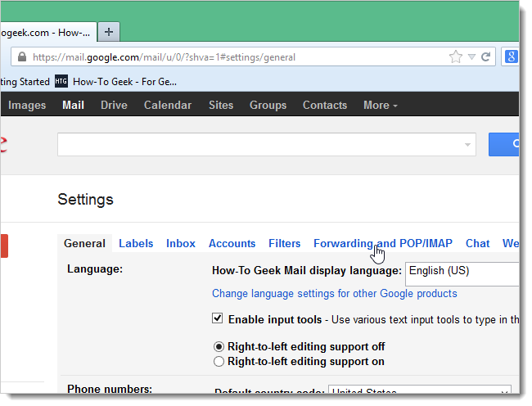Open the How-To Geek bookmark
This screenshot has height=406, width=532.
point(115,81)
